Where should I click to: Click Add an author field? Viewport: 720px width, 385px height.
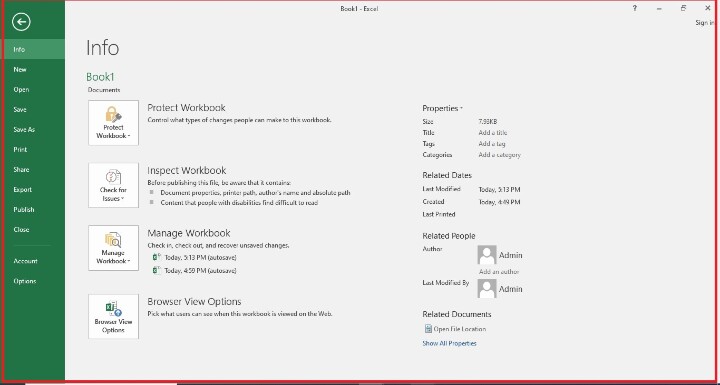[x=499, y=272]
